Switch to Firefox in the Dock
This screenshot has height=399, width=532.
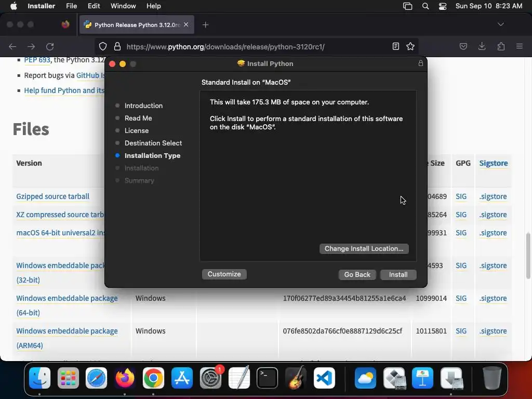pos(125,378)
